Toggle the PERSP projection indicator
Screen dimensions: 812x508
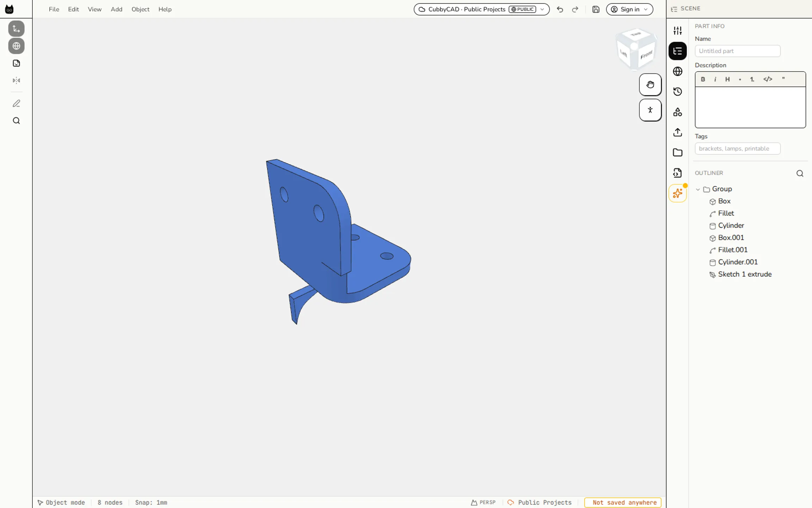(x=483, y=502)
